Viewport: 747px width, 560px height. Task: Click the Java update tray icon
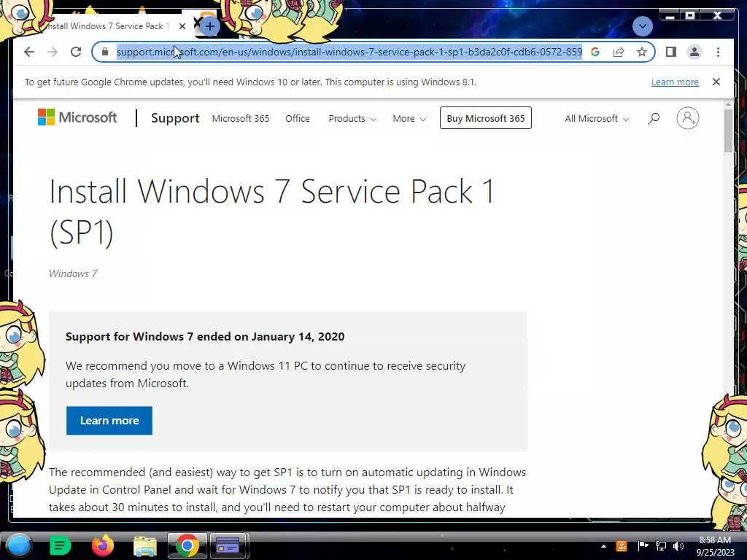pos(622,546)
